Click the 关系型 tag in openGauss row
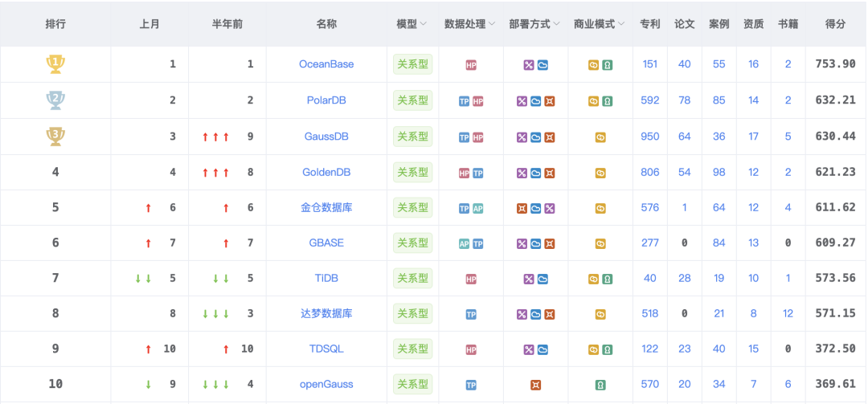Image resolution: width=868 pixels, height=404 pixels. 413,384
